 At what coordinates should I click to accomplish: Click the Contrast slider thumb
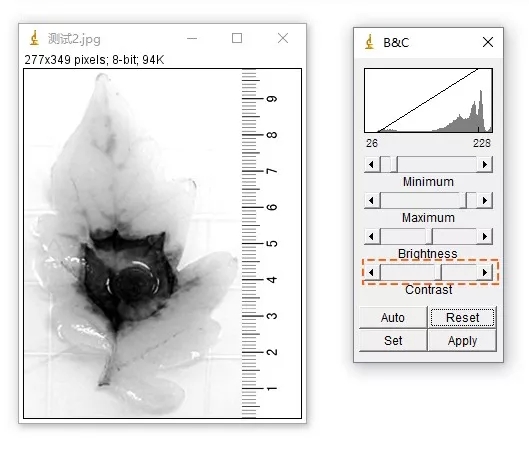click(x=438, y=273)
